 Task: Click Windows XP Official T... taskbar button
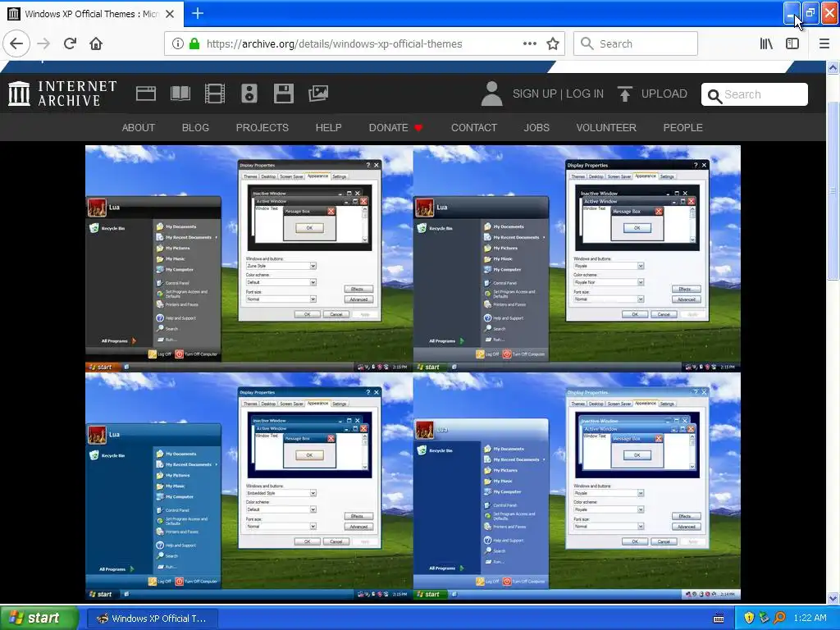click(x=151, y=619)
